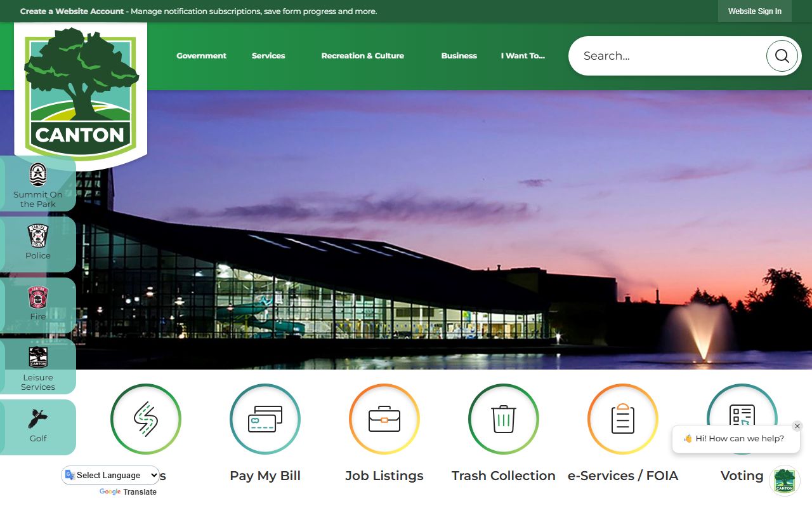Viewport: 812px width, 508px height.
Task: Close the chat greeting bubble
Action: (x=797, y=426)
